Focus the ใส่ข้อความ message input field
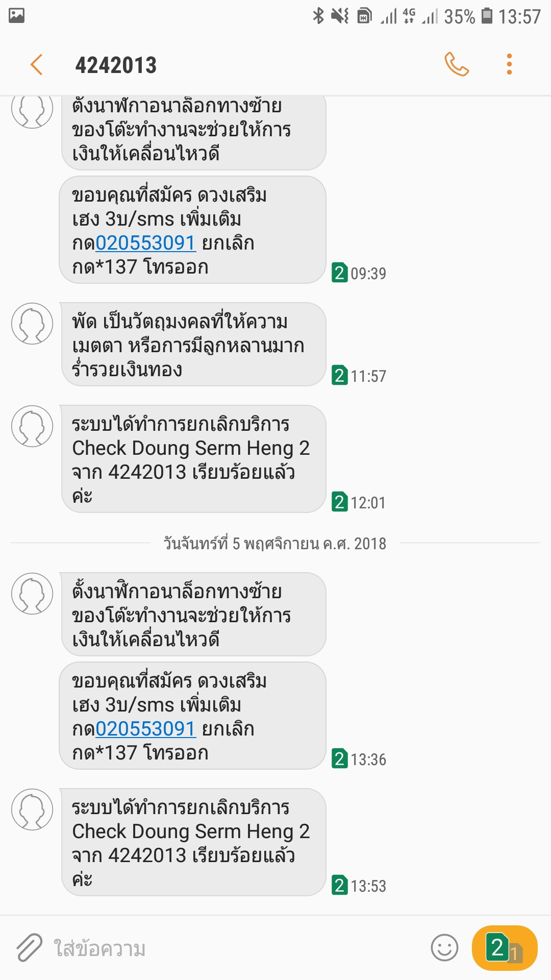This screenshot has width=551, height=980. [235, 948]
